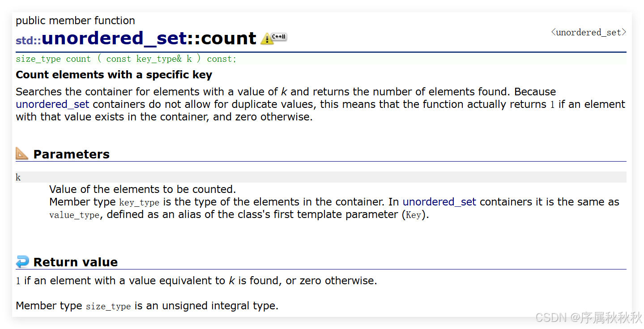Screen dimensions: 644x329
Task: Click the (Key) template parameter term
Action: [x=414, y=215]
